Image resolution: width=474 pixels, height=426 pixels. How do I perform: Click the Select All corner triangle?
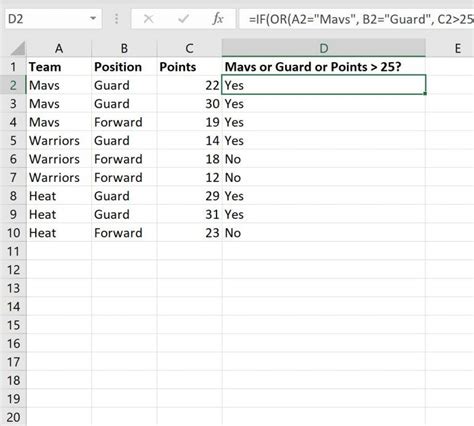click(x=18, y=48)
